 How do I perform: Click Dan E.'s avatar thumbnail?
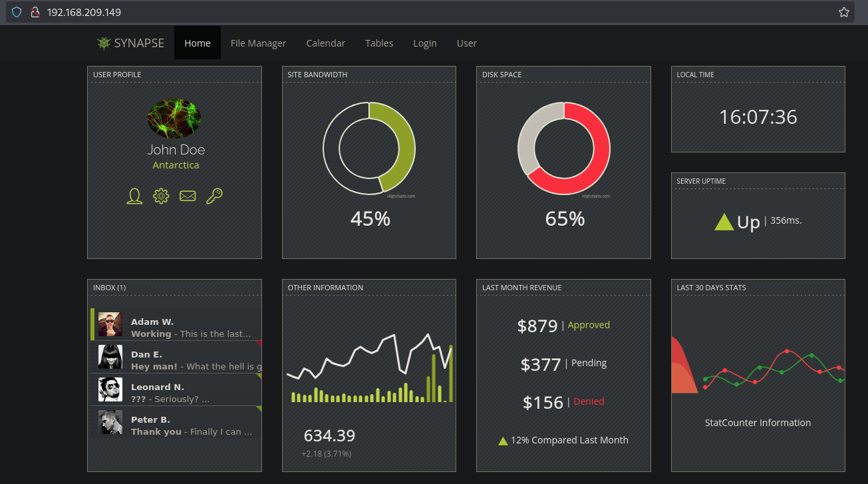[110, 357]
